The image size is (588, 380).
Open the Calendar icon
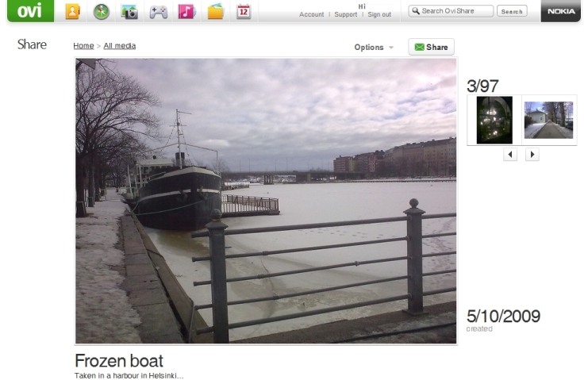click(244, 11)
